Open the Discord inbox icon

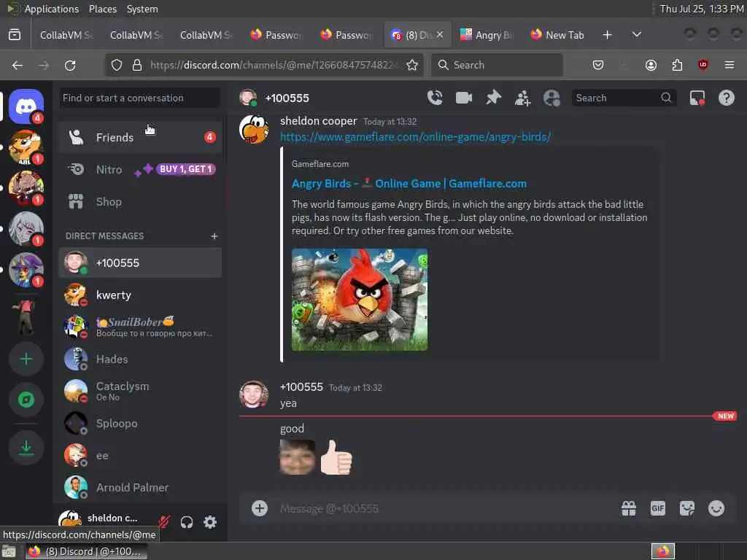[x=697, y=98]
